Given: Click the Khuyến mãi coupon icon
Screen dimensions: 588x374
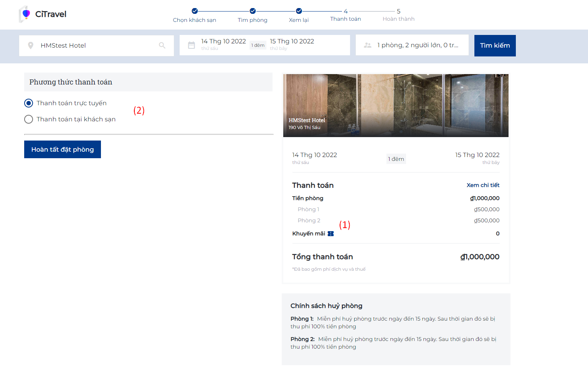Looking at the screenshot, I should point(330,233).
